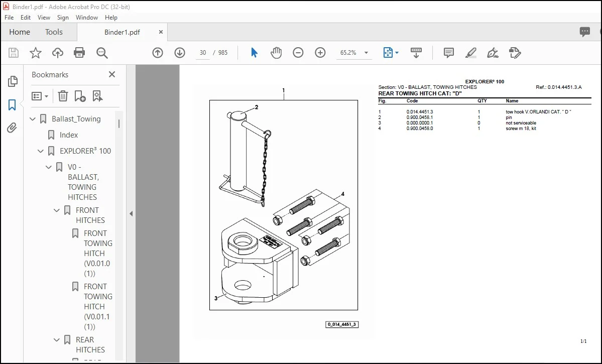Collapse navigation pane with side arrow
This screenshot has width=602, height=364.
tap(131, 213)
